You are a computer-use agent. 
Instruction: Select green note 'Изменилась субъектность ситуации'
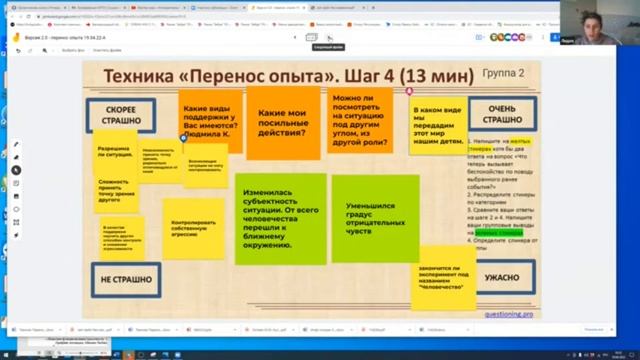tap(281, 219)
